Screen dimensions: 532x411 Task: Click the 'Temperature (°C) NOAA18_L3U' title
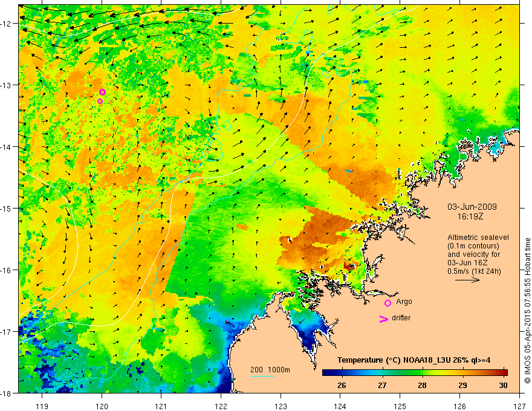(x=414, y=360)
